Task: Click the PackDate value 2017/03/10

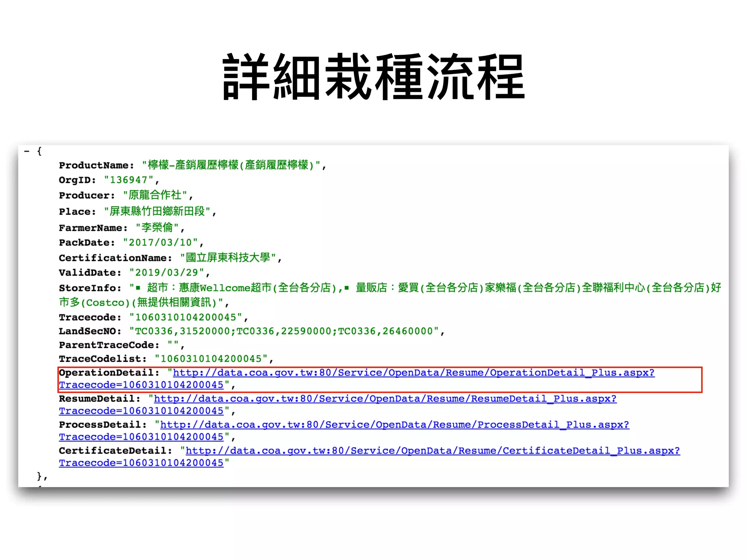Action: [x=160, y=243]
